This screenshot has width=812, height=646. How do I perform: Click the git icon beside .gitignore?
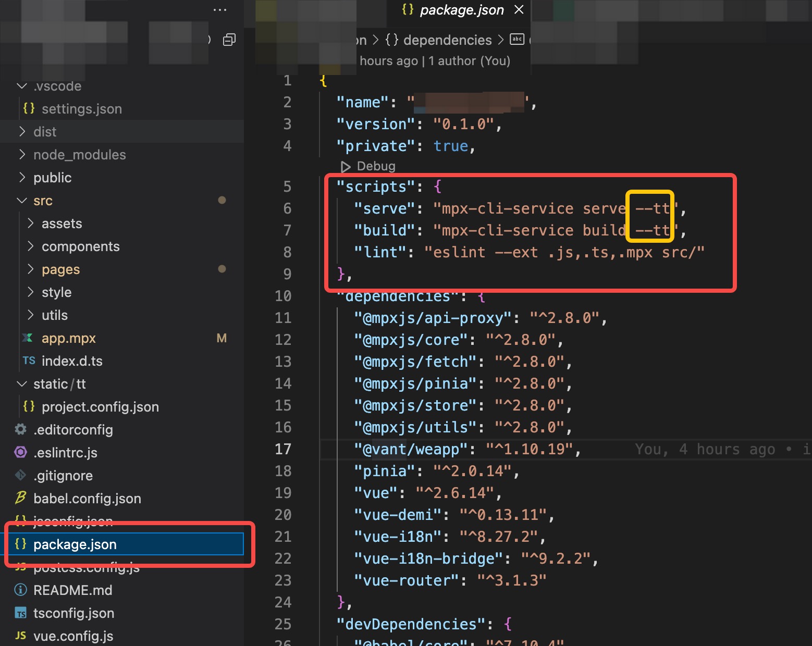click(20, 475)
